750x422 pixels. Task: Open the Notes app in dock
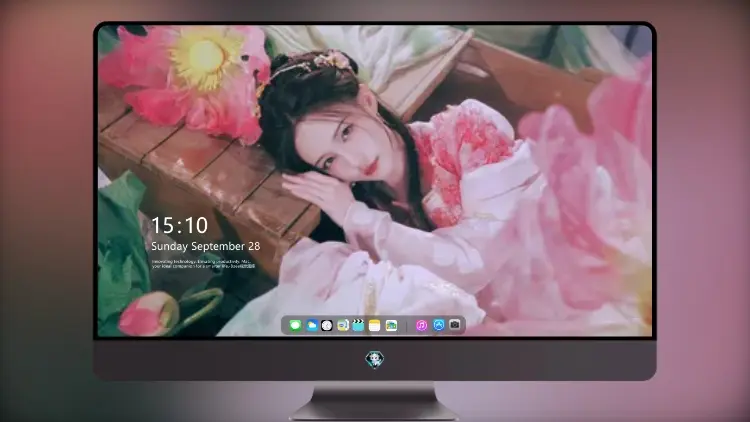(375, 325)
